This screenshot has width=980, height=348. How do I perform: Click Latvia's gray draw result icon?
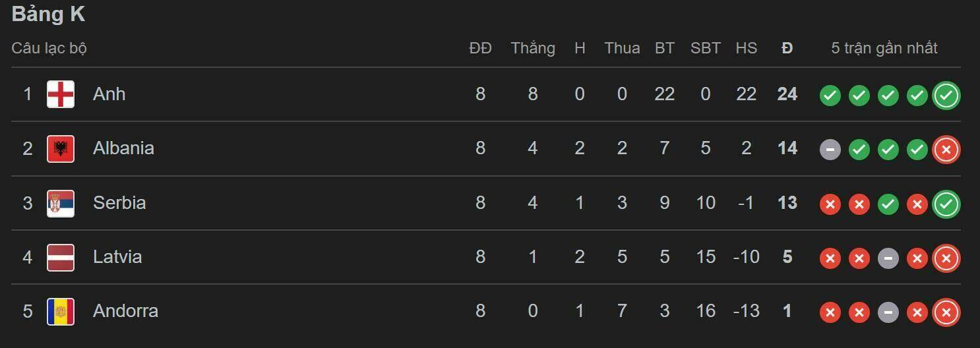888,258
